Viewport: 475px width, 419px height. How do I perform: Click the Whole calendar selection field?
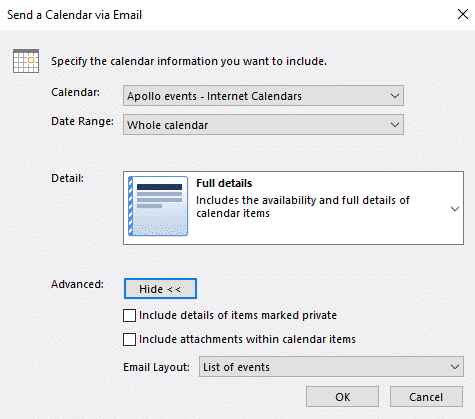click(263, 125)
